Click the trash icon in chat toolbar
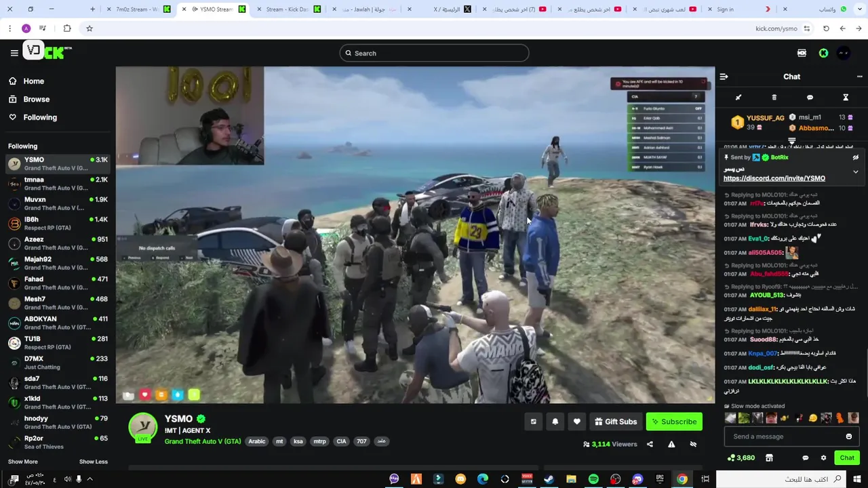Screen dimensions: 868x488 (774, 98)
